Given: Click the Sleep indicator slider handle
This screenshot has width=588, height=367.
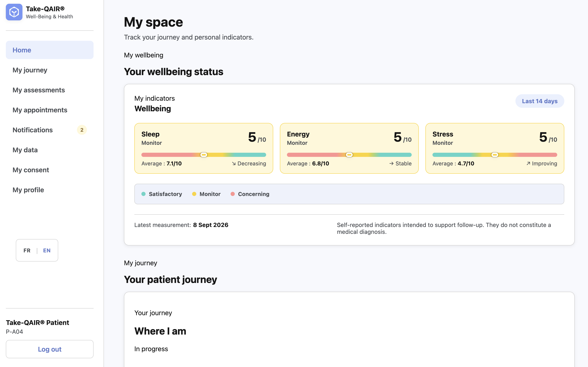Looking at the screenshot, I should 204,155.
